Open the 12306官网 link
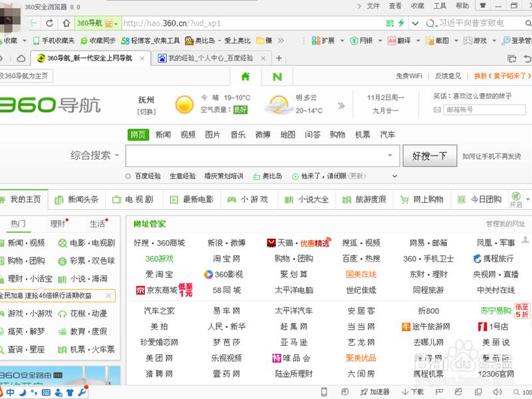The image size is (532, 399). [x=495, y=374]
